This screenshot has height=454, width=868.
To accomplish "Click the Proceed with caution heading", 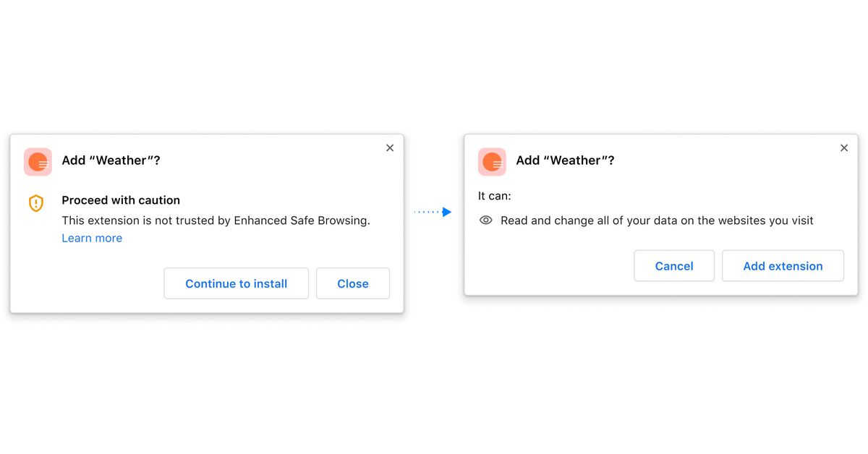I will click(x=121, y=200).
